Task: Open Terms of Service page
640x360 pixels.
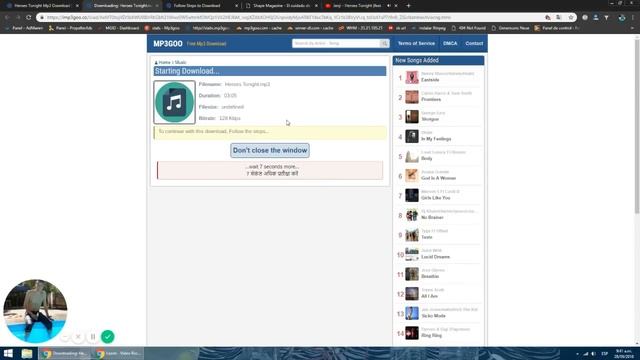Action: (x=416, y=43)
